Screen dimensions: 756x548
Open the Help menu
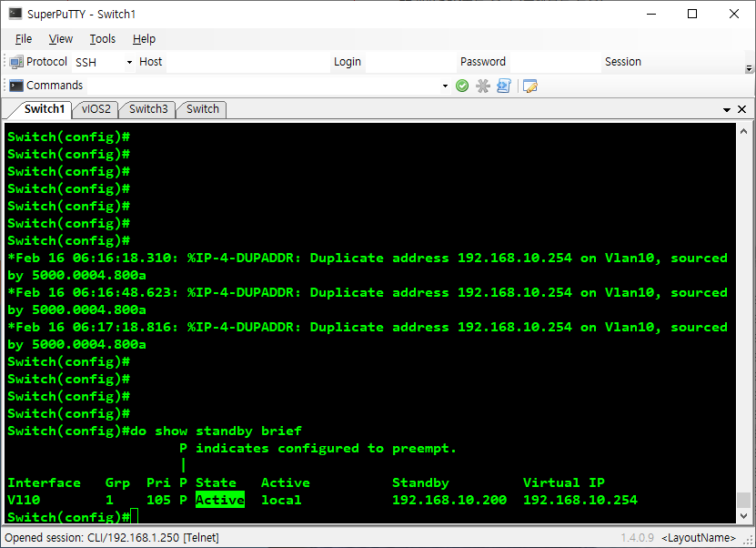coord(144,38)
